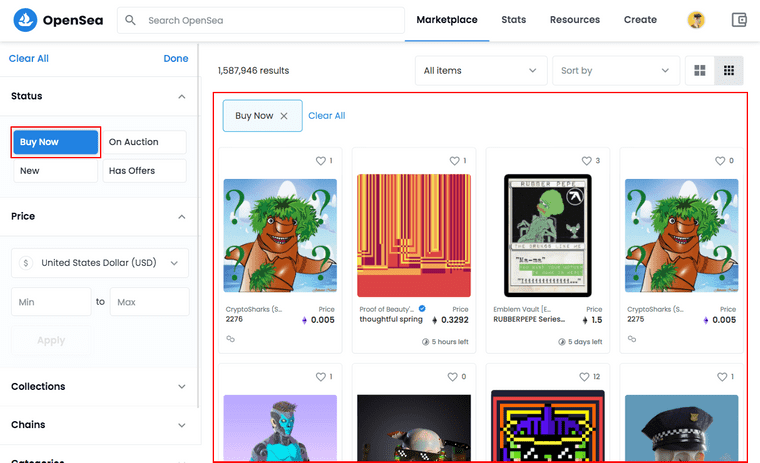760x463 pixels.
Task: Open the wallet icon
Action: coord(739,20)
